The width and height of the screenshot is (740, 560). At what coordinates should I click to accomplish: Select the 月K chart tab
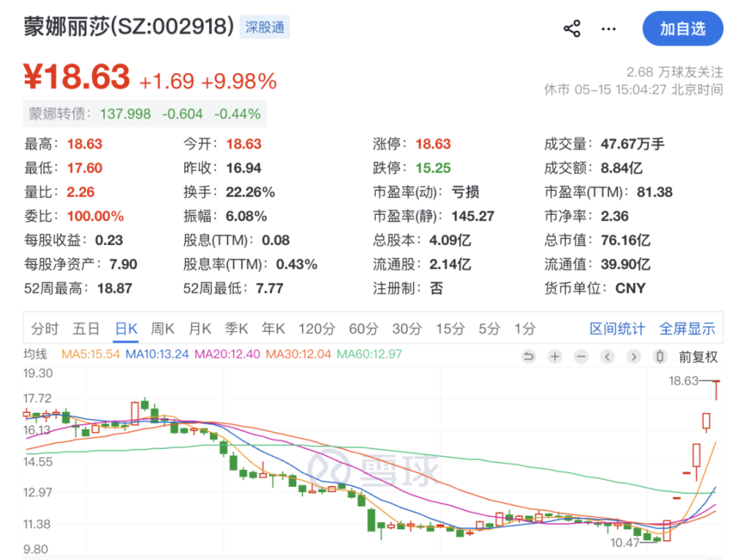(200, 328)
